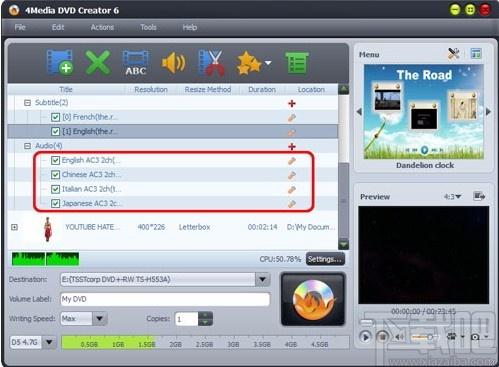Show previous menu template arrow

point(359,112)
